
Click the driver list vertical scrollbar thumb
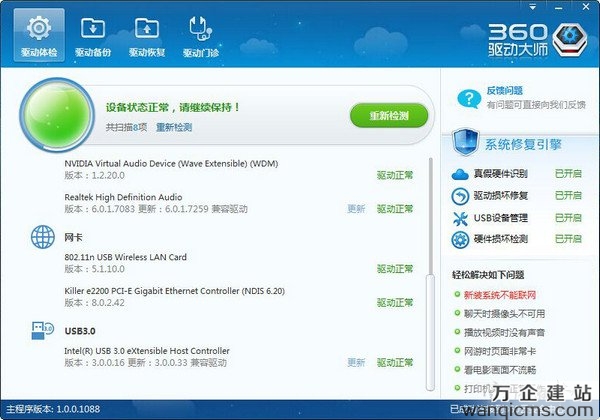pos(430,332)
